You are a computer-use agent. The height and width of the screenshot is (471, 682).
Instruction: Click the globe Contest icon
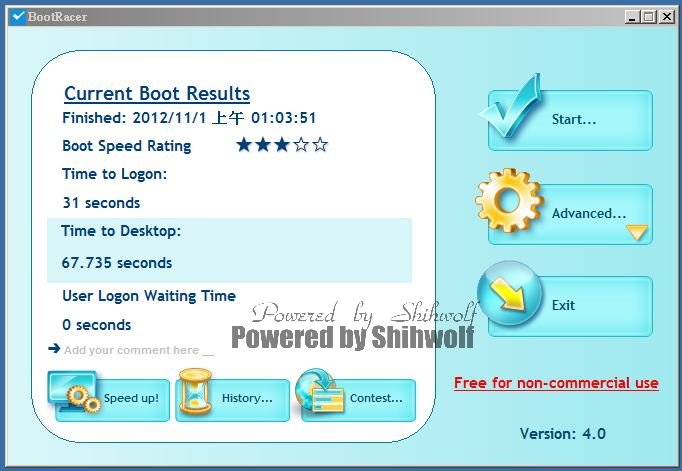320,391
